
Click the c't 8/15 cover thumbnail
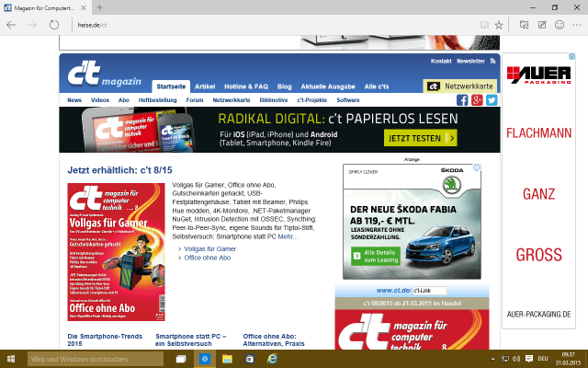click(x=117, y=252)
